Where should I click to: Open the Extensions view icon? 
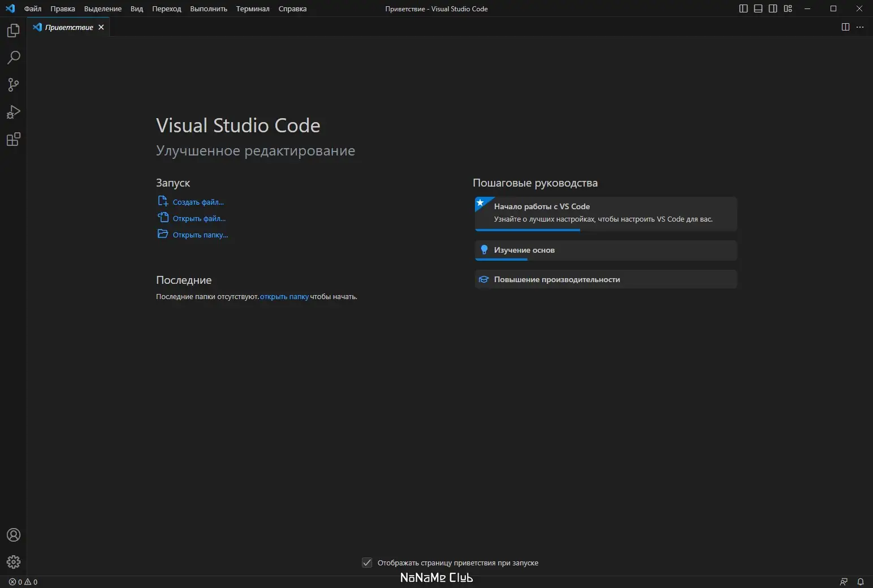[14, 139]
